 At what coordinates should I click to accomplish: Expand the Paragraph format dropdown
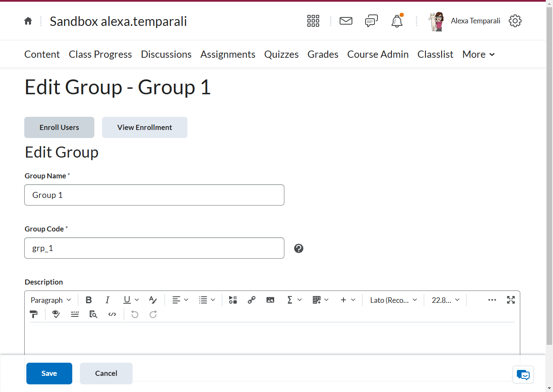(51, 300)
